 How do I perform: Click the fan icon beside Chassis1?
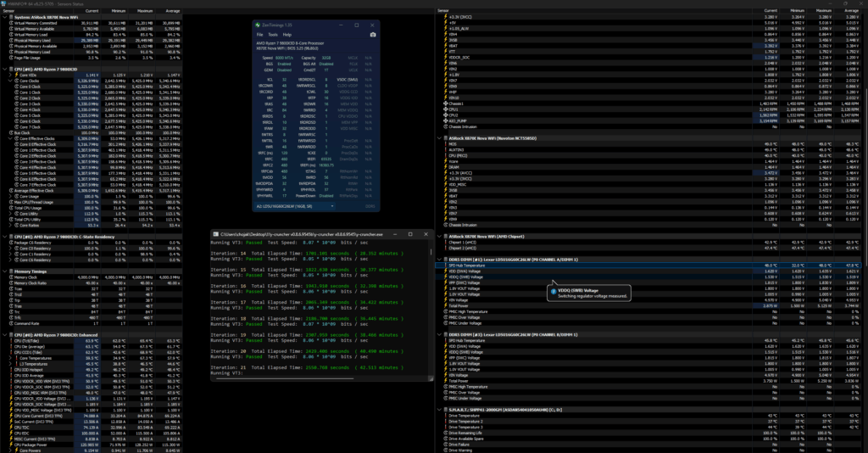click(446, 103)
